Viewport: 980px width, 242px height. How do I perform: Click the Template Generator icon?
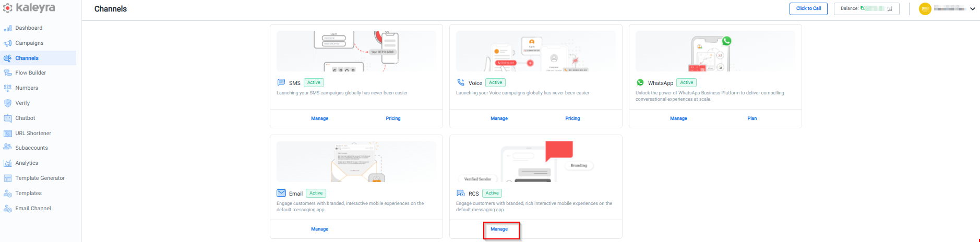pos(8,178)
